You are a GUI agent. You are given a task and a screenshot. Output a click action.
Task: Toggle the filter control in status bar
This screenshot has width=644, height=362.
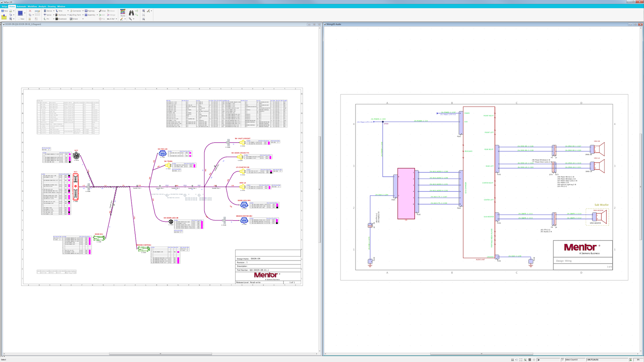pyautogui.click(x=562, y=360)
